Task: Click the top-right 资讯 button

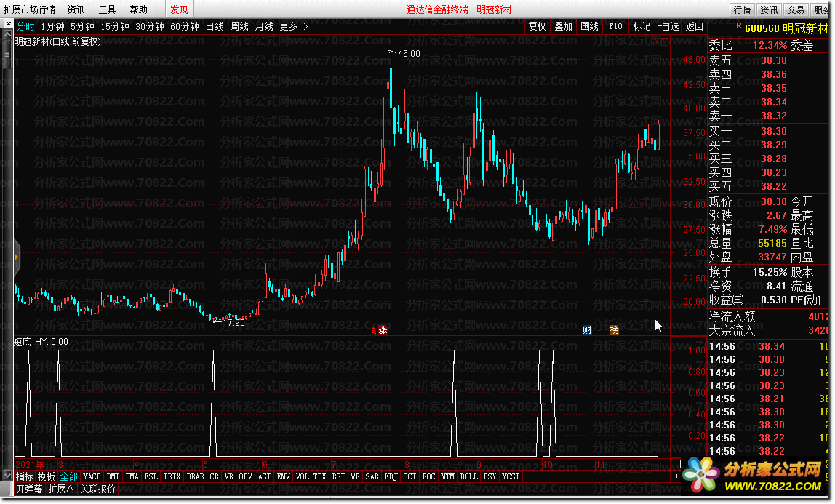Action: coord(768,9)
